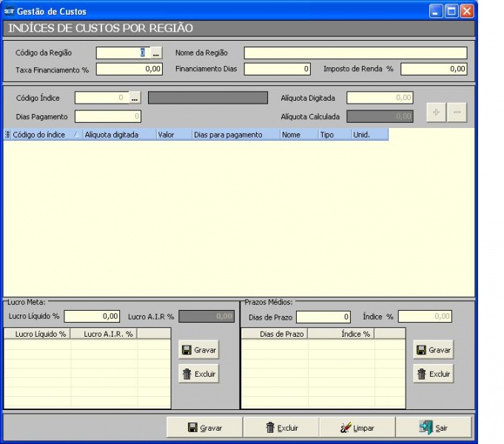The width and height of the screenshot is (504, 444).
Task: Select the Imposto de Renda % field
Action: tap(434, 69)
